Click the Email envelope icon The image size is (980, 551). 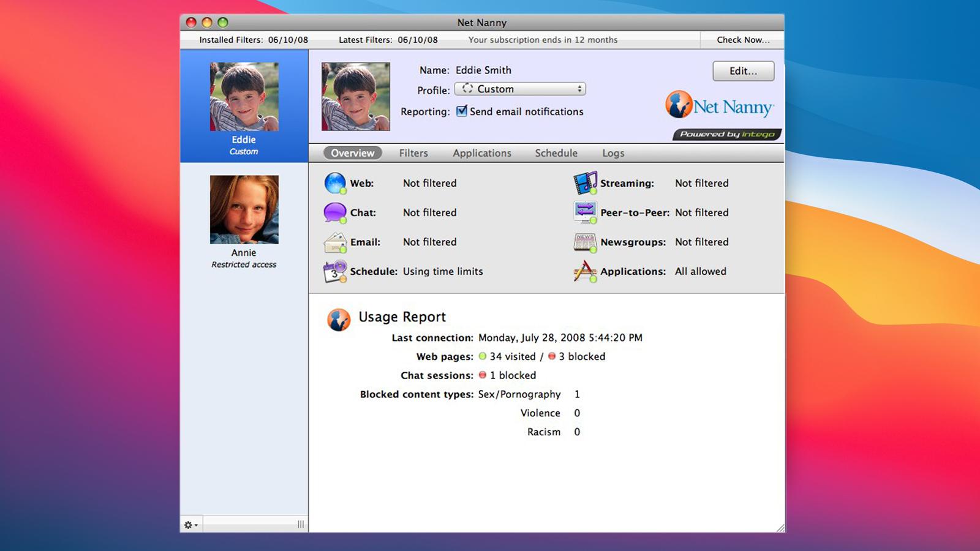tap(335, 242)
